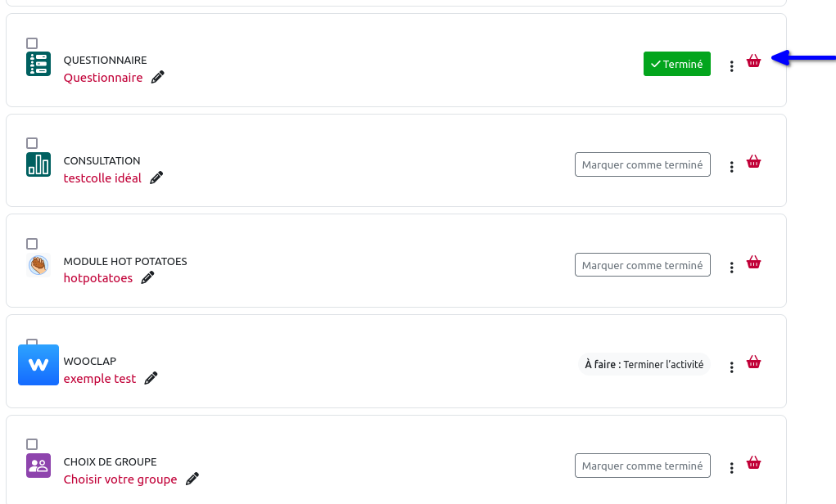Edit Questionnaire title with pencil icon
The height and width of the screenshot is (504, 836).
click(158, 77)
